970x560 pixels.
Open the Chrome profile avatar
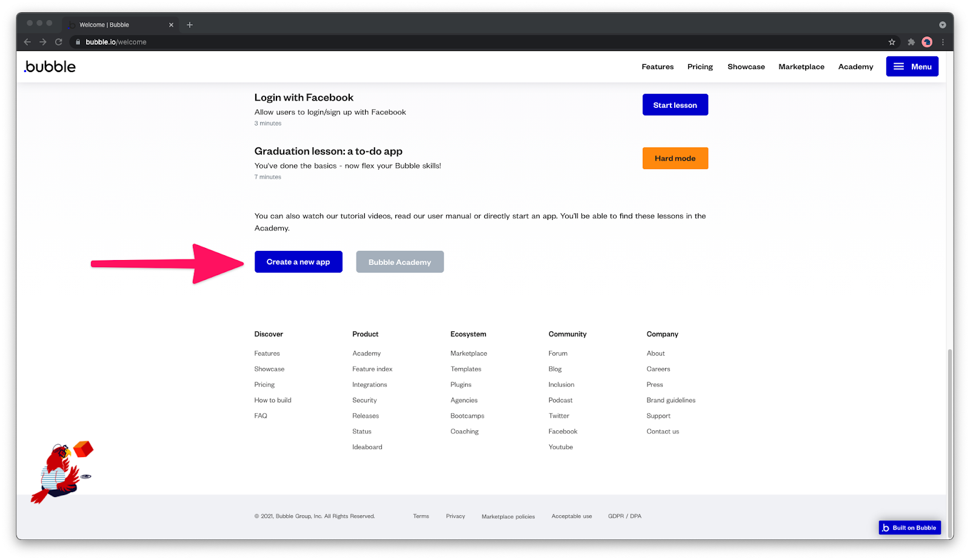927,42
